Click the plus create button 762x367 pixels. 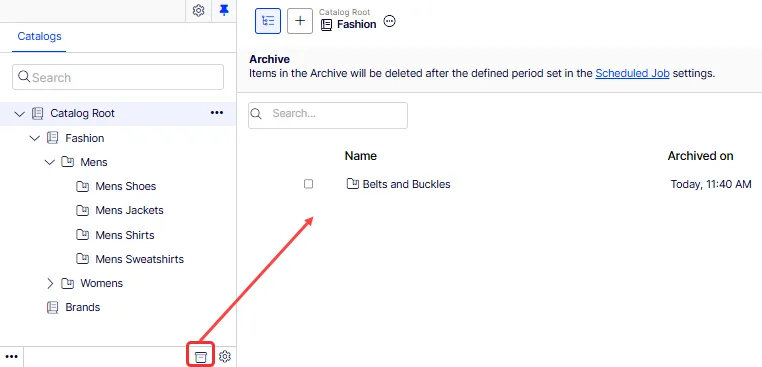(300, 21)
